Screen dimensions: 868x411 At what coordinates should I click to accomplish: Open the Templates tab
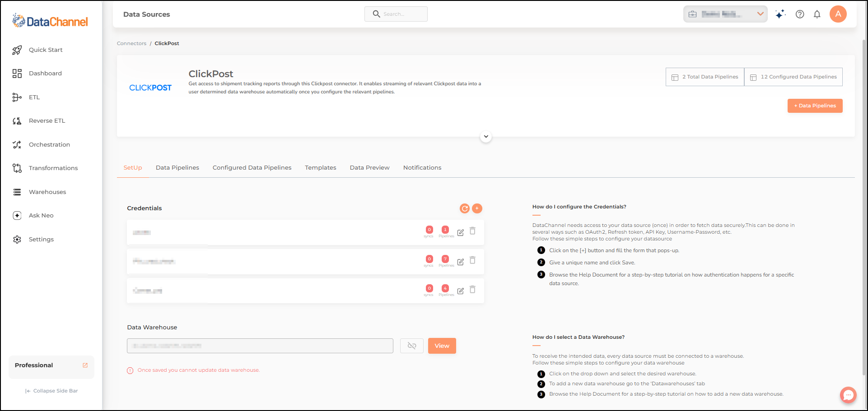(321, 168)
